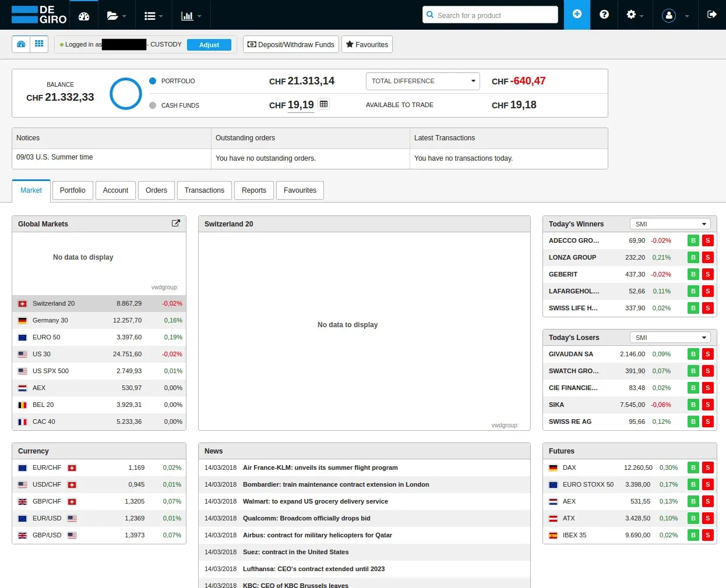Open 'Lufthansa: CEO's contract extended until 2023' news
This screenshot has width=726, height=588.
pos(314,569)
